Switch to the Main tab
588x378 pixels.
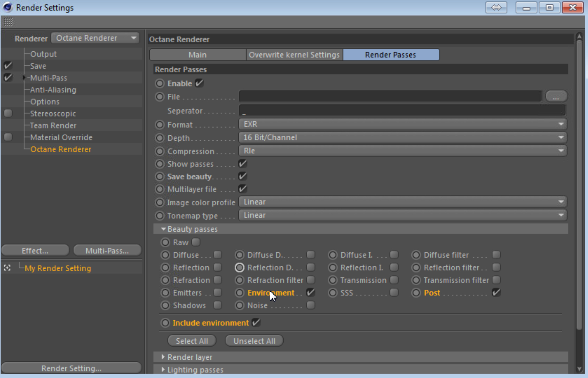coord(197,55)
